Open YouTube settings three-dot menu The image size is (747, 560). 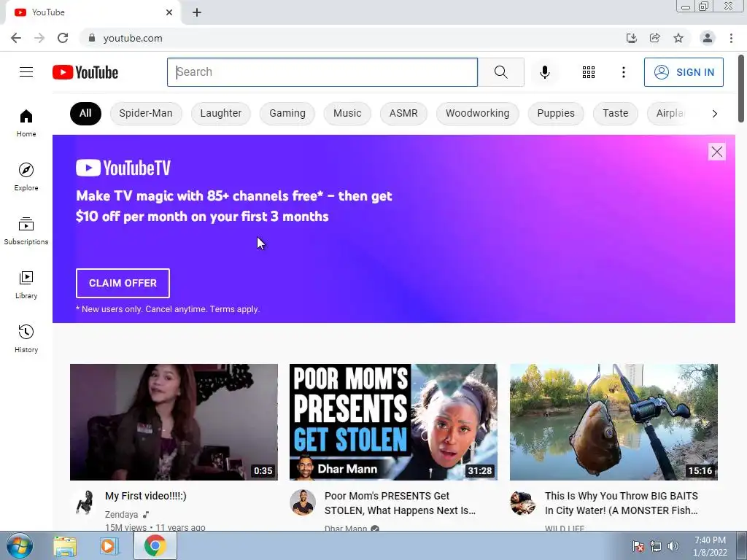click(623, 72)
